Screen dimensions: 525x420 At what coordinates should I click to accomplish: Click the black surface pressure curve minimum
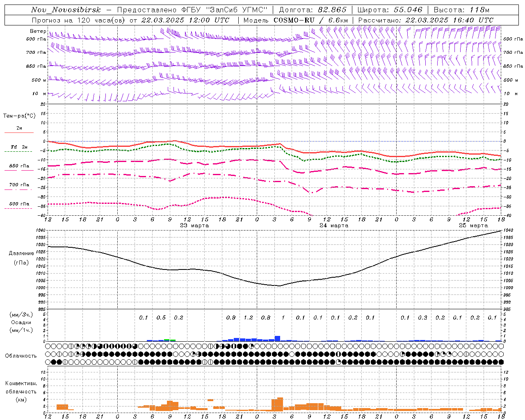(x=279, y=286)
